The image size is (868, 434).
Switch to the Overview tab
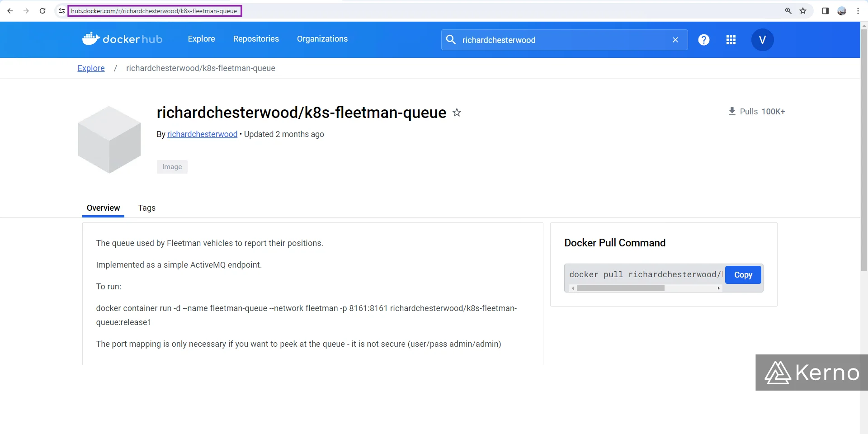(103, 208)
